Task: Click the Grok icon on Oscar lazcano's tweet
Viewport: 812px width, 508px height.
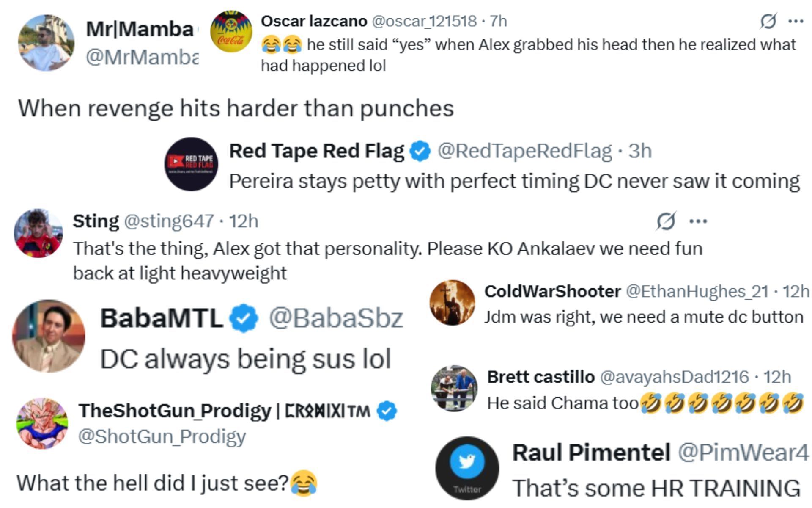Action: tap(768, 21)
